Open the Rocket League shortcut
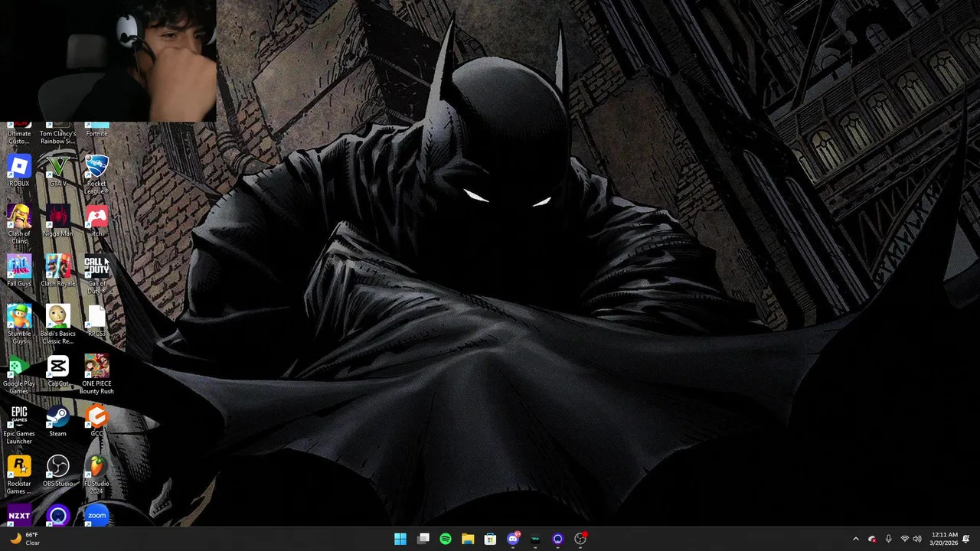This screenshot has height=551, width=980. click(96, 174)
